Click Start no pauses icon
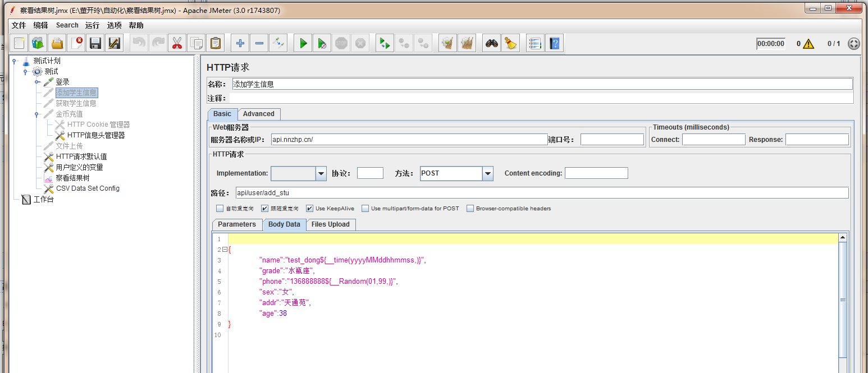Image resolution: width=868 pixels, height=373 pixels. pyautogui.click(x=322, y=43)
